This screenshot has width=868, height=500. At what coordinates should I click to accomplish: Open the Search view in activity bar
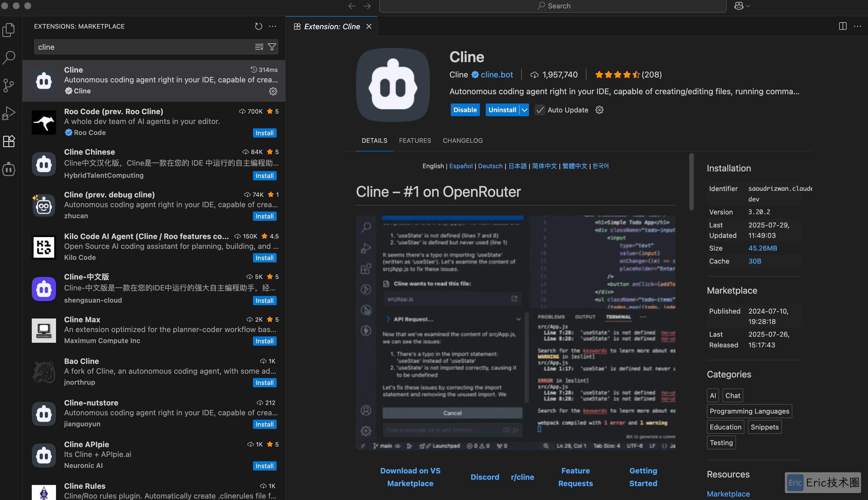[x=9, y=58]
